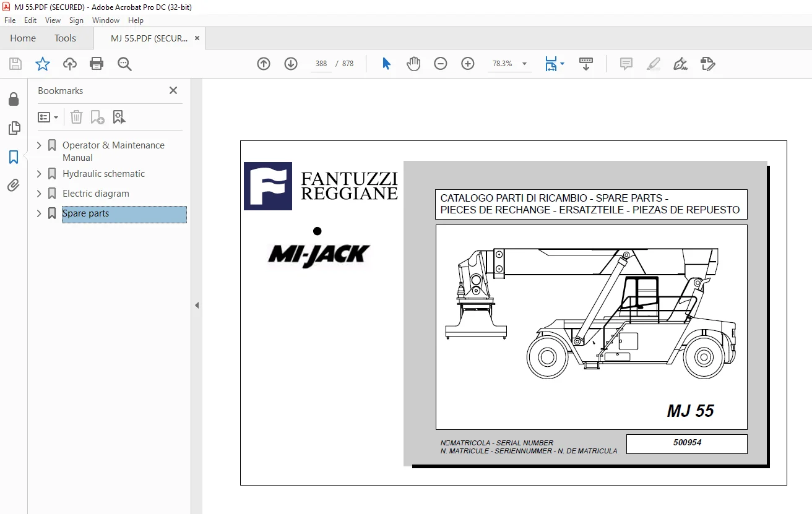Image resolution: width=812 pixels, height=514 pixels.
Task: Toggle the Bookmarks sidebar panel
Action: [14, 157]
